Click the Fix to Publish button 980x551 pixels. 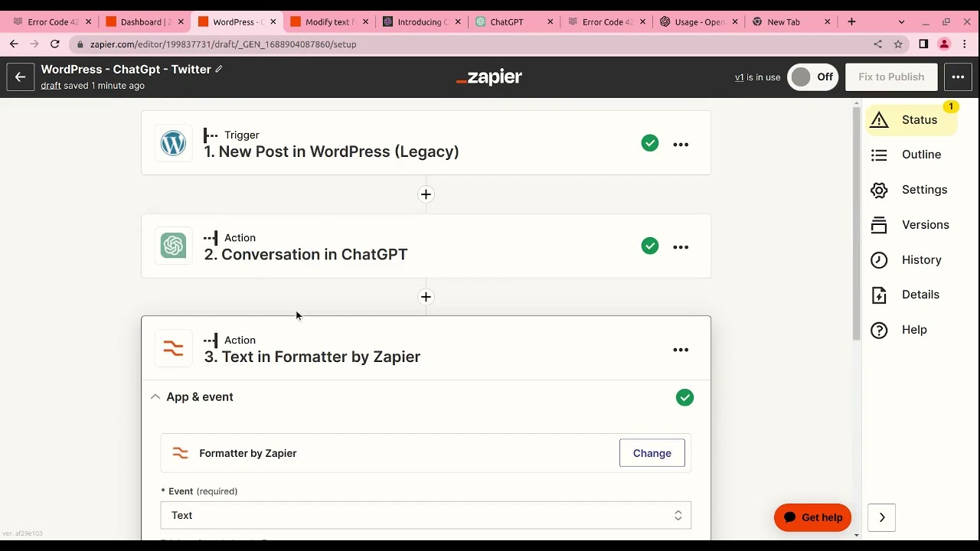pos(891,77)
